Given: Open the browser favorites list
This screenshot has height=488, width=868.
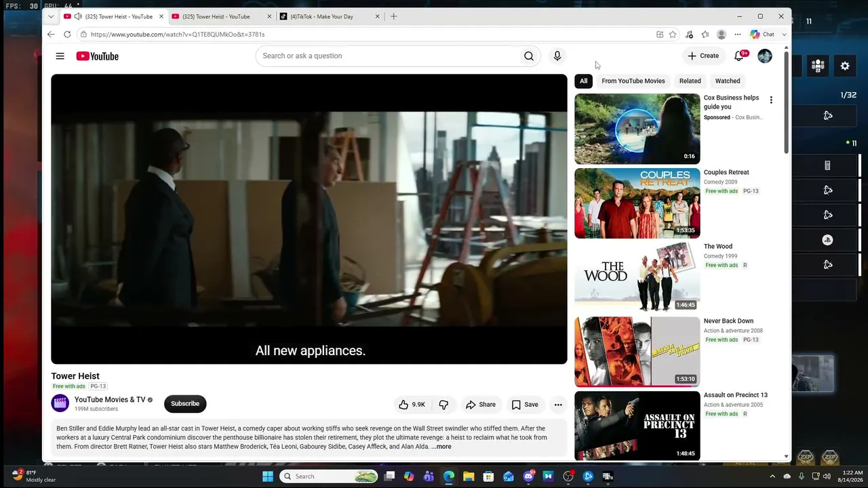Looking at the screenshot, I should click(x=705, y=35).
